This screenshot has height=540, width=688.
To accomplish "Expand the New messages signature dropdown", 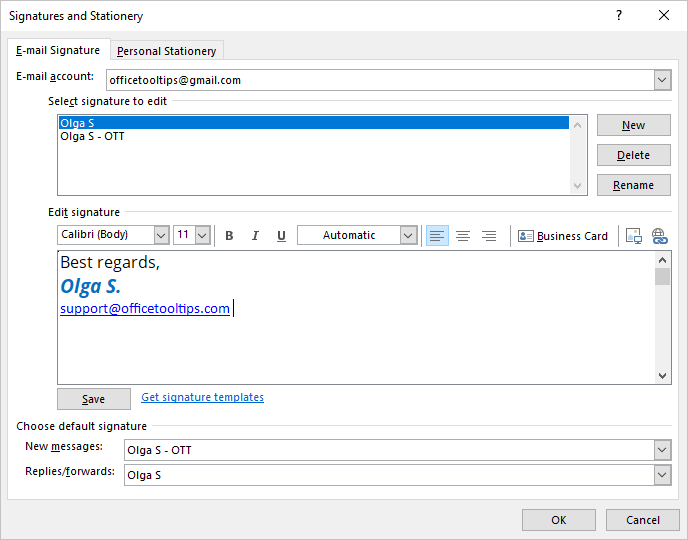I will 662,450.
